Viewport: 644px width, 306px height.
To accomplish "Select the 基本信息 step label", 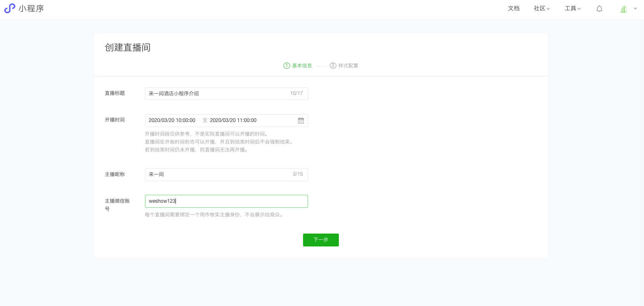I will coord(302,65).
